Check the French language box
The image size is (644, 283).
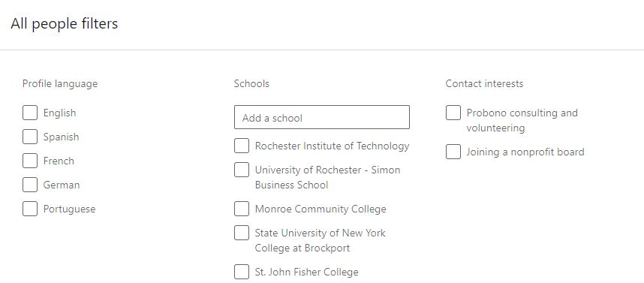tap(30, 161)
